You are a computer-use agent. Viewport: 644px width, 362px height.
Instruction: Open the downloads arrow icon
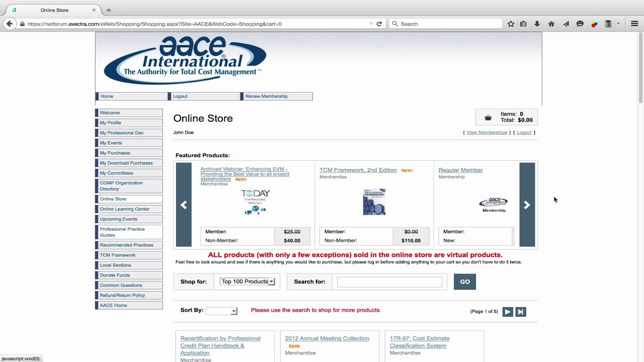[537, 24]
